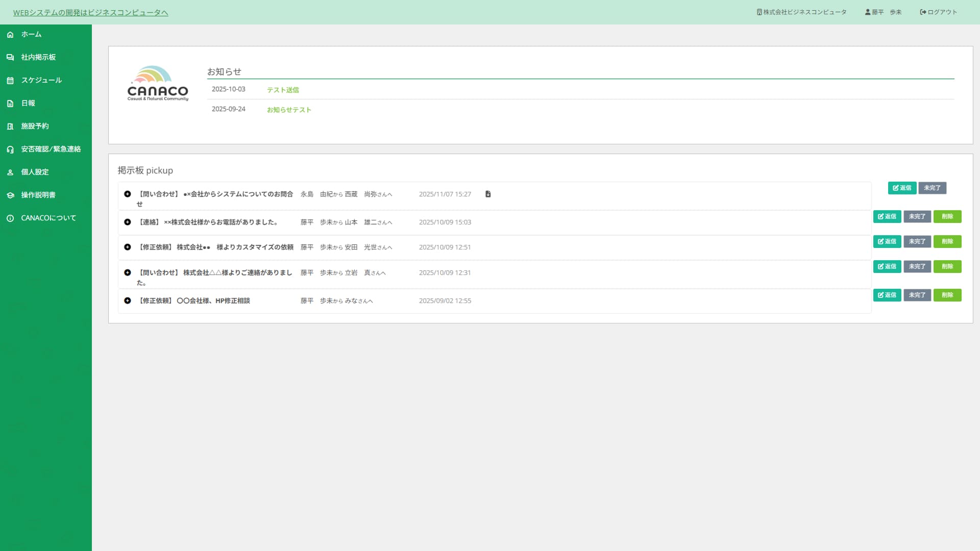The height and width of the screenshot is (551, 980).
Task: Click 削除 on the カスタマイズの依頼 post
Action: (947, 242)
